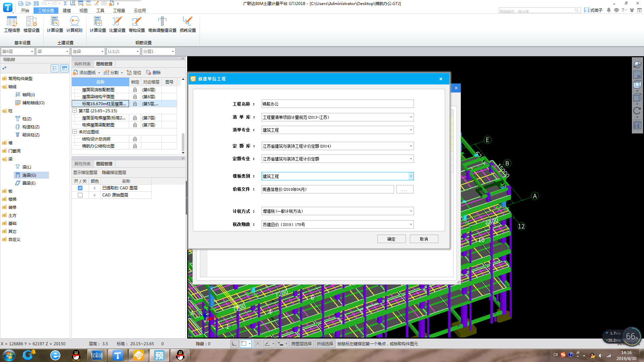The height and width of the screenshot is (362, 644).
Task: Click the Undo arrow icon
Action: [x=44, y=3]
